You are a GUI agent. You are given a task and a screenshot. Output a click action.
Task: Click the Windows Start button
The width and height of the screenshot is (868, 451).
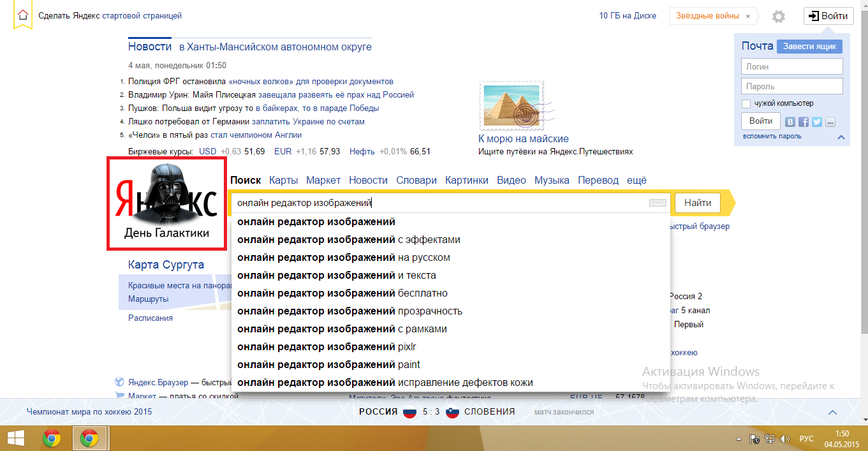tap(15, 438)
